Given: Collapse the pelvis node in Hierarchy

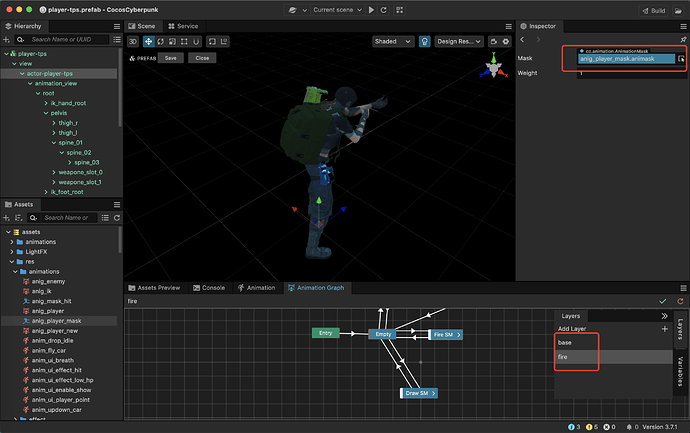Looking at the screenshot, I should click(46, 113).
